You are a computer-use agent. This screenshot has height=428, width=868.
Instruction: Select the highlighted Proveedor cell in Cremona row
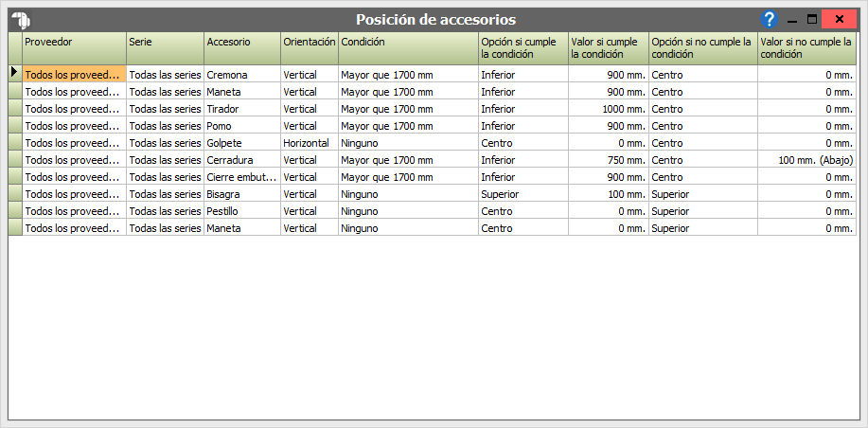coord(74,74)
